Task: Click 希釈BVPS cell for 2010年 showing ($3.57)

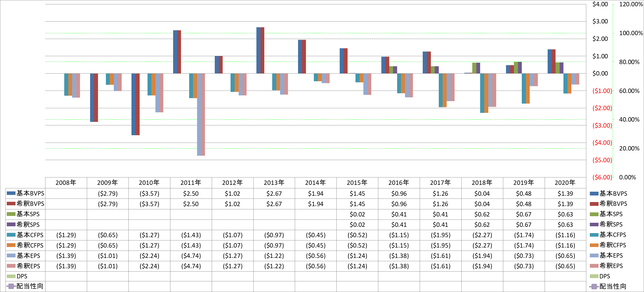Action: 149,204
